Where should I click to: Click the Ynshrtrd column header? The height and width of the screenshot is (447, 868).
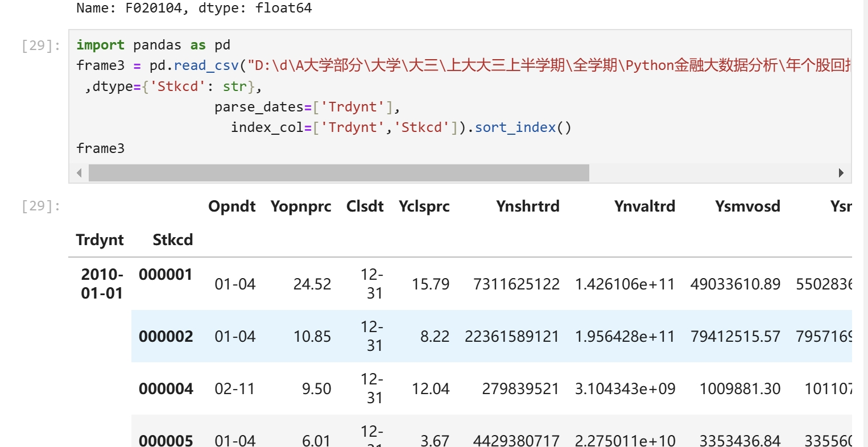(x=527, y=206)
